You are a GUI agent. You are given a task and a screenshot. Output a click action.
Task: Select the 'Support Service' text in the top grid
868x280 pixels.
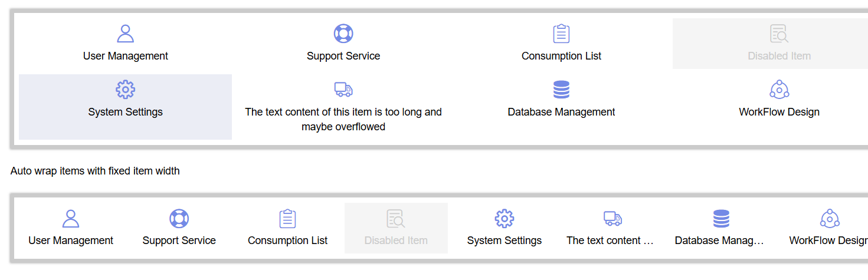(x=343, y=56)
